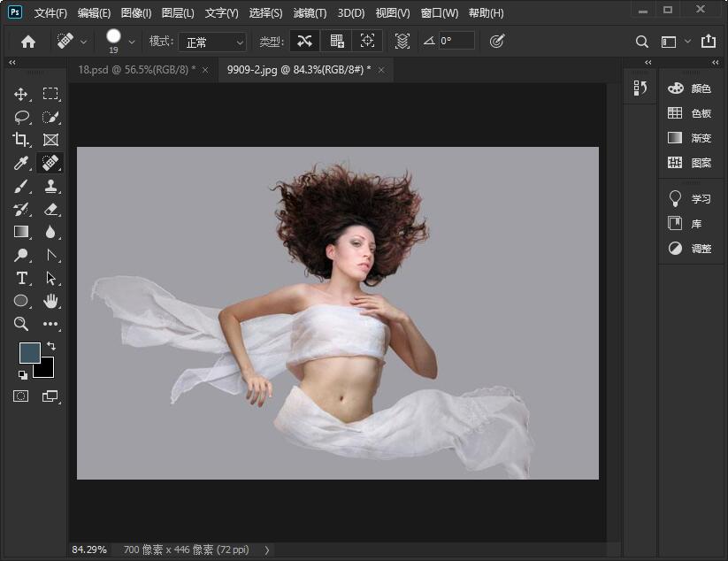Click the healing angle input field
This screenshot has height=561, width=728.
(456, 42)
